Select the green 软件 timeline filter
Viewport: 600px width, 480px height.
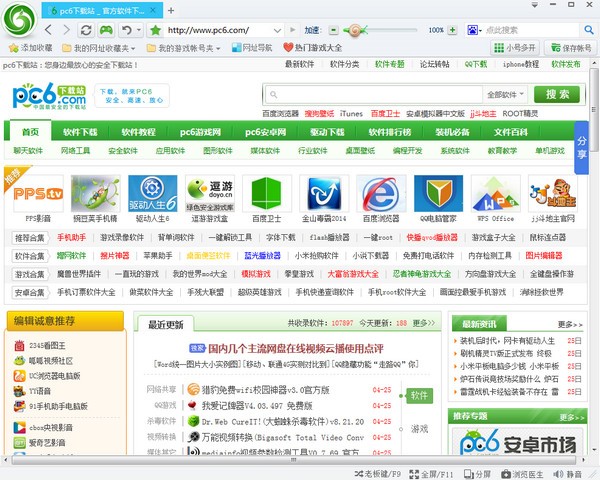point(419,395)
